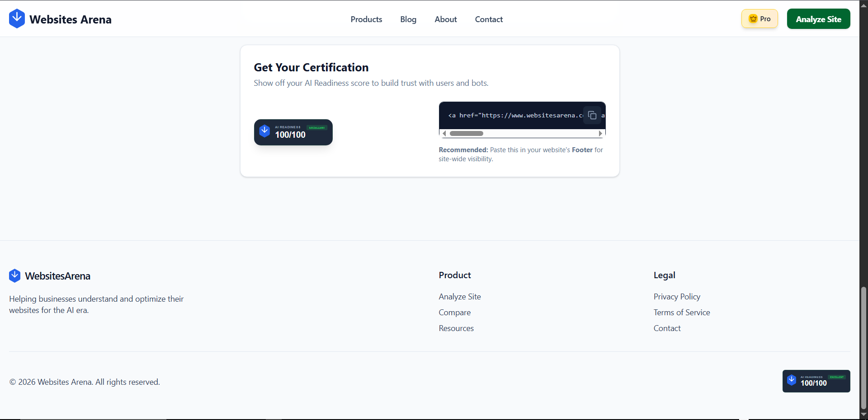Switch to the Blog page
The image size is (868, 420).
coord(408,19)
